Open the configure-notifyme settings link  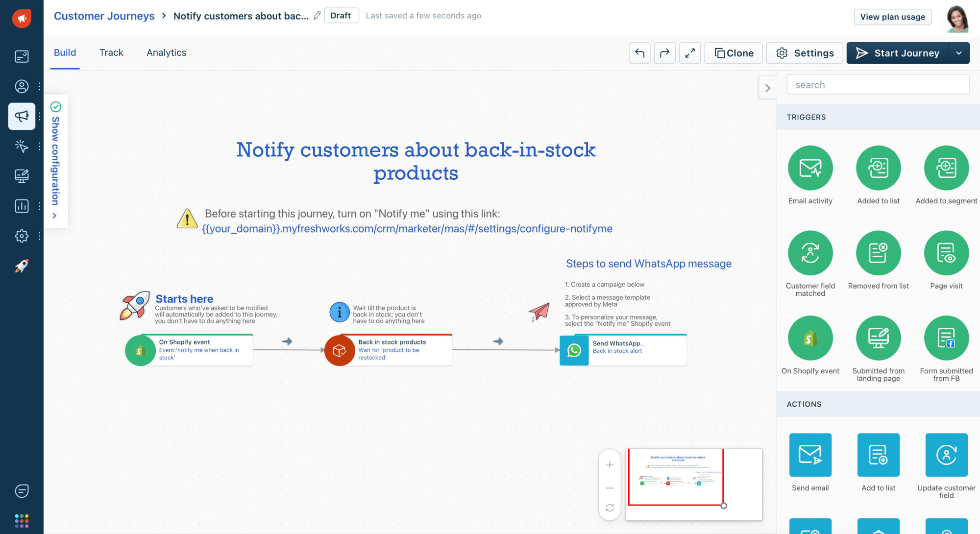point(407,228)
